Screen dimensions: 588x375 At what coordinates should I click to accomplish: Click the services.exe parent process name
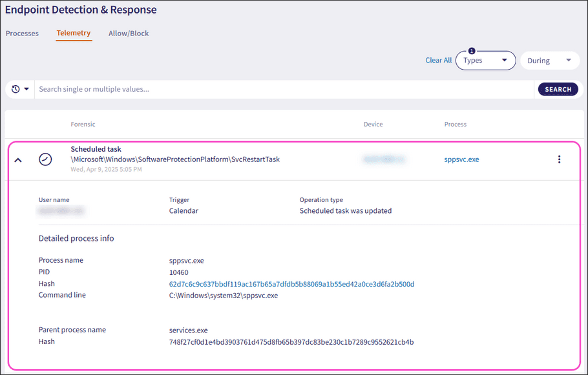[188, 330]
